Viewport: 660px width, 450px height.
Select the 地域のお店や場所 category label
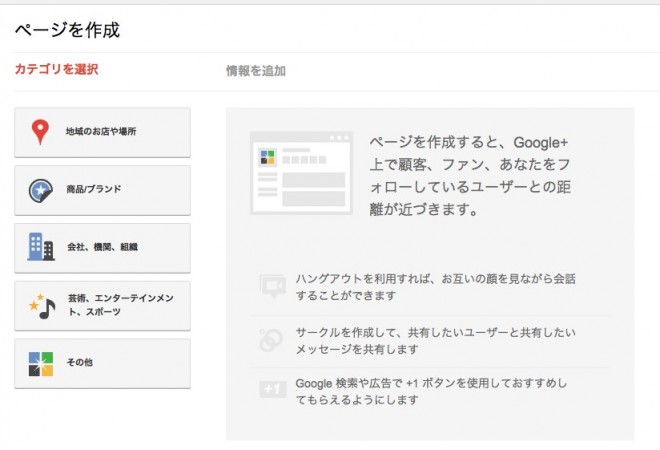[100, 132]
